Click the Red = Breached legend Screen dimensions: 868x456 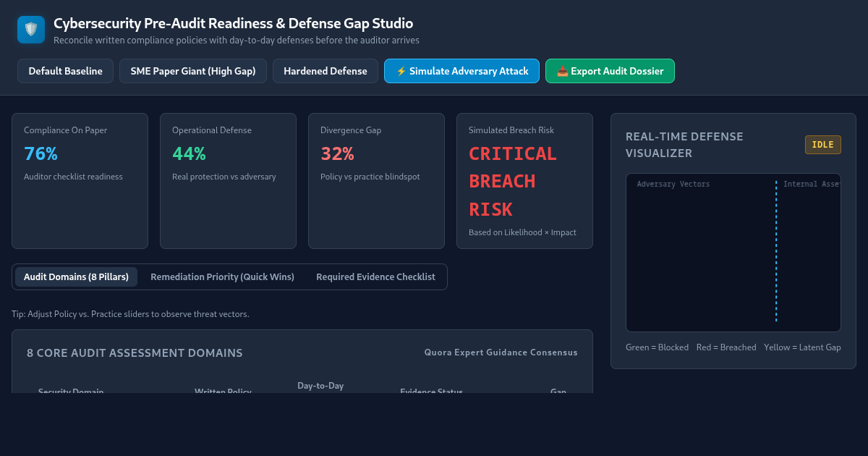(726, 347)
